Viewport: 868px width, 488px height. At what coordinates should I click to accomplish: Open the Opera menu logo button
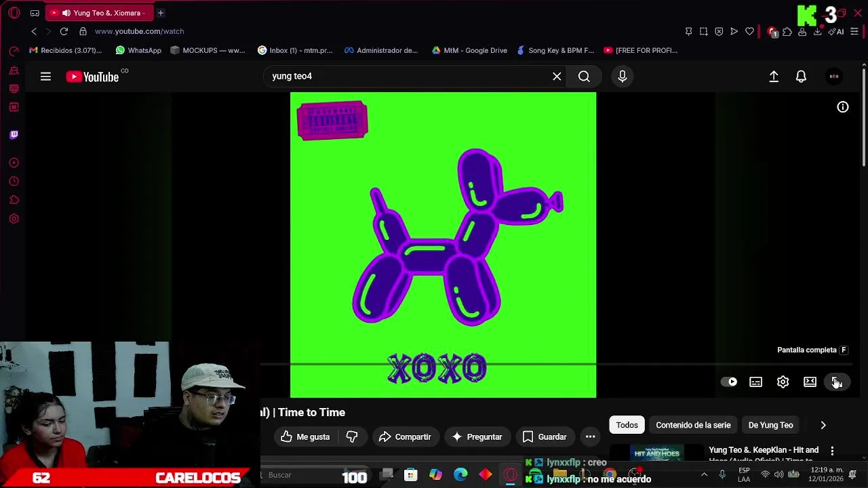14,13
